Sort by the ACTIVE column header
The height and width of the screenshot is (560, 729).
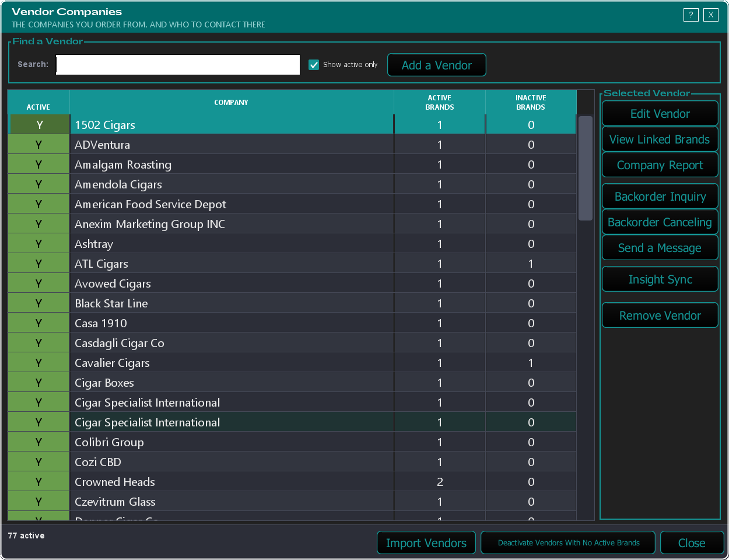(x=38, y=102)
